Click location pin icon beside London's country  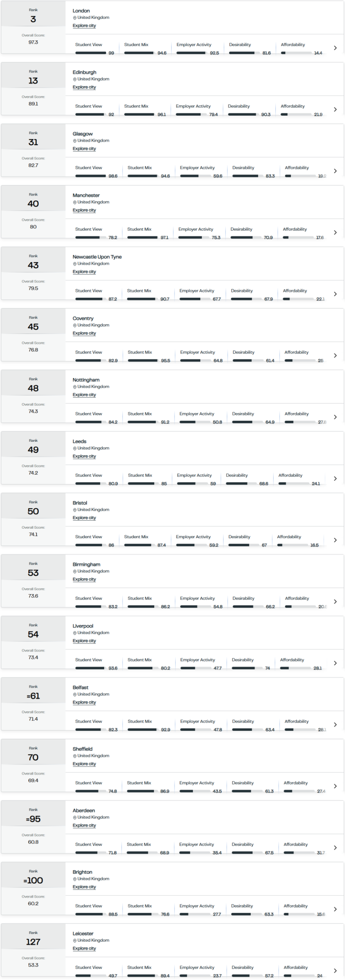point(75,18)
